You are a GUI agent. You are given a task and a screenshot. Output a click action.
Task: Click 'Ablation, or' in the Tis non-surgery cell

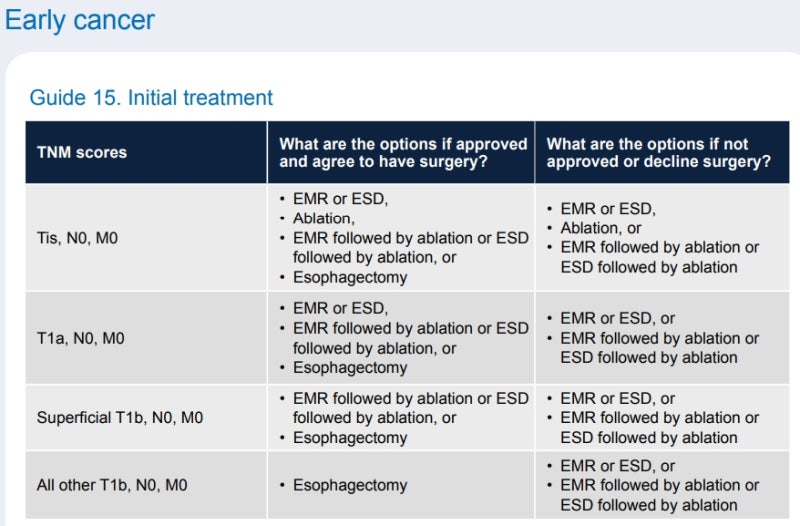coord(601,228)
